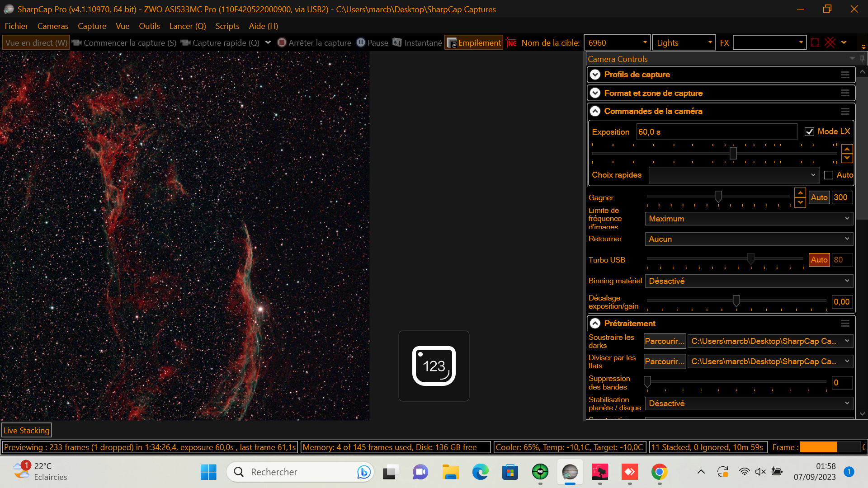Click the Exposition 60,0 s input field
The image size is (868, 488).
coord(717,132)
